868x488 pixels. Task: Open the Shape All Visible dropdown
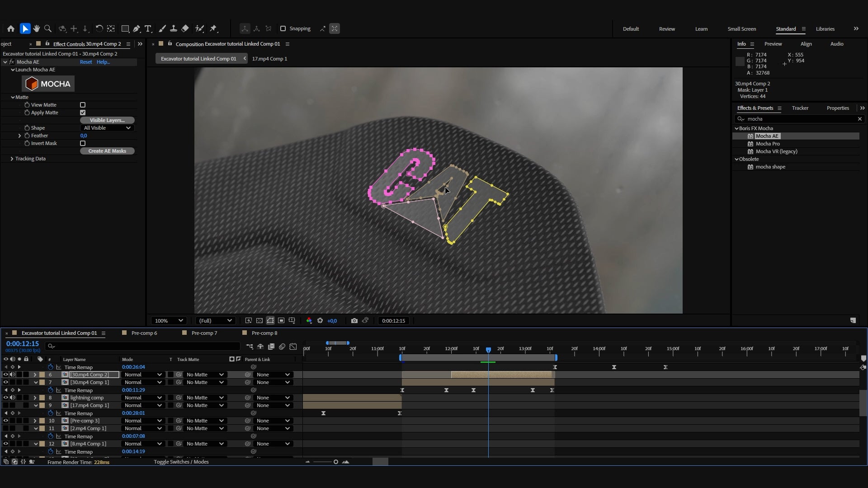107,128
